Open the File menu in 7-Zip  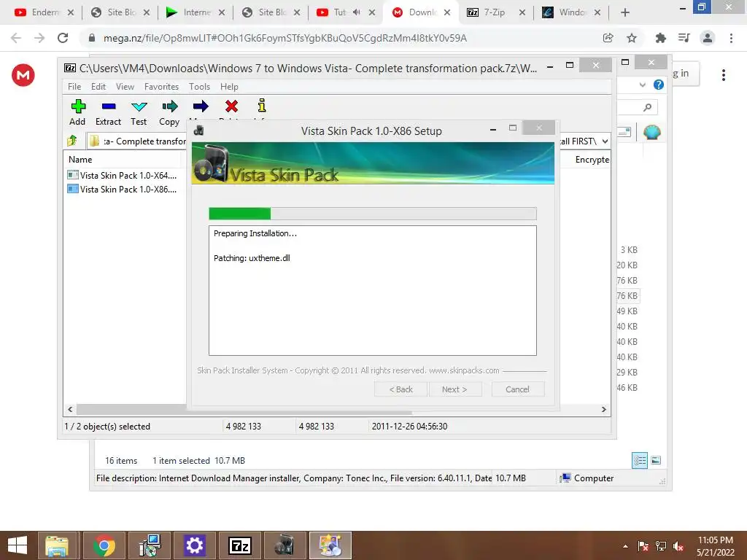coord(74,87)
